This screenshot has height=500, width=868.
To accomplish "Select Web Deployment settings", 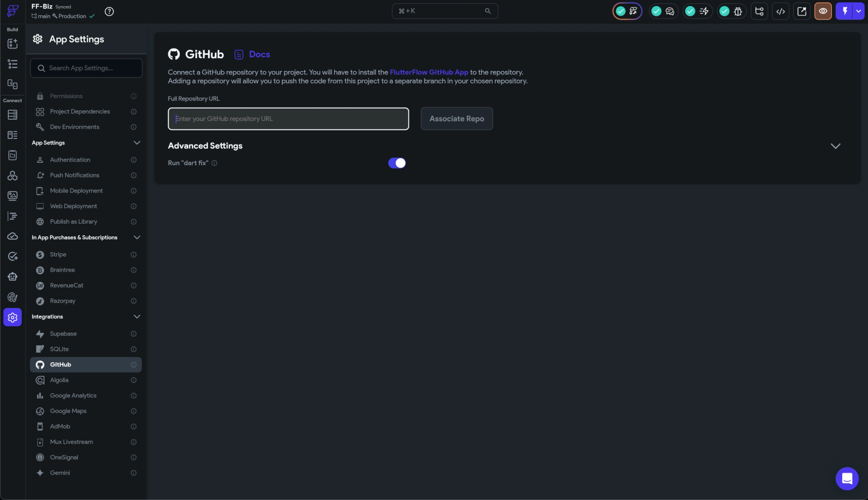I will (86, 206).
